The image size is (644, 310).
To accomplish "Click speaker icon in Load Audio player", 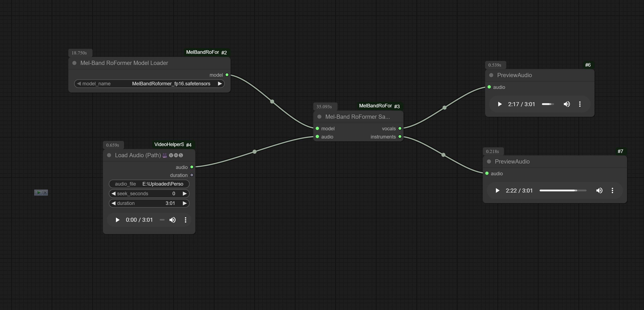I will point(172,220).
